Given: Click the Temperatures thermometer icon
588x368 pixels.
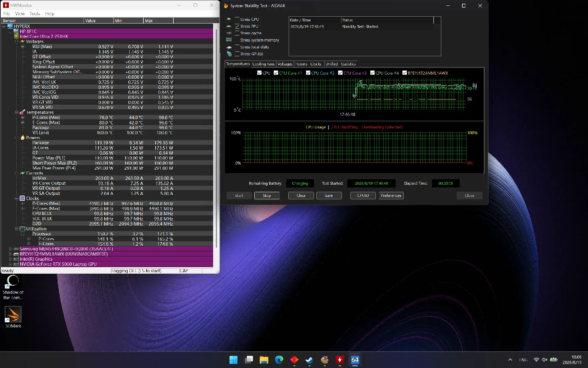Looking at the screenshot, I should [x=22, y=112].
